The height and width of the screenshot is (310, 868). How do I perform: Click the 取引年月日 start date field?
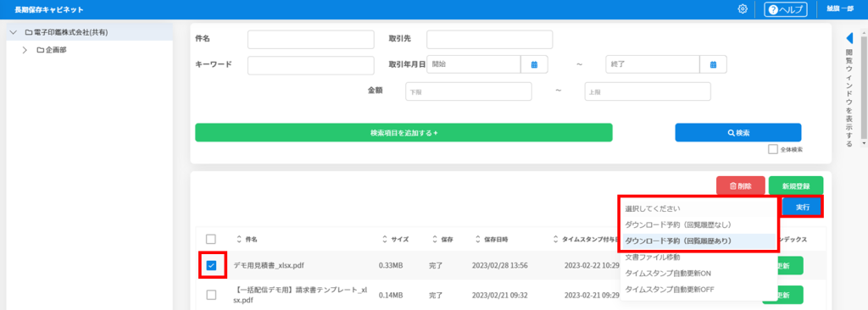click(x=473, y=64)
